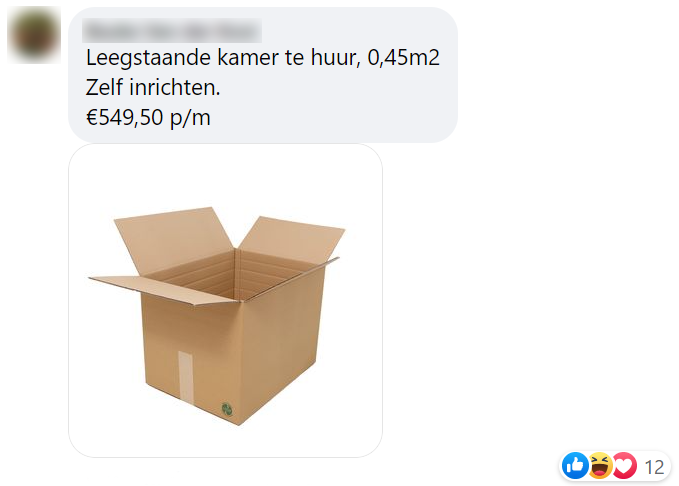This screenshot has width=679, height=486.
Task: Click the blue thumbs-up Like reaction icon
Action: 575,466
